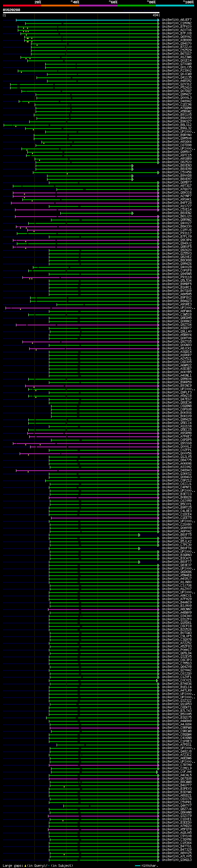Image resolution: width=197 pixels, height=868 pixels.
Task: Click hit UniRef100_A3B999
Action: tap(177, 40)
